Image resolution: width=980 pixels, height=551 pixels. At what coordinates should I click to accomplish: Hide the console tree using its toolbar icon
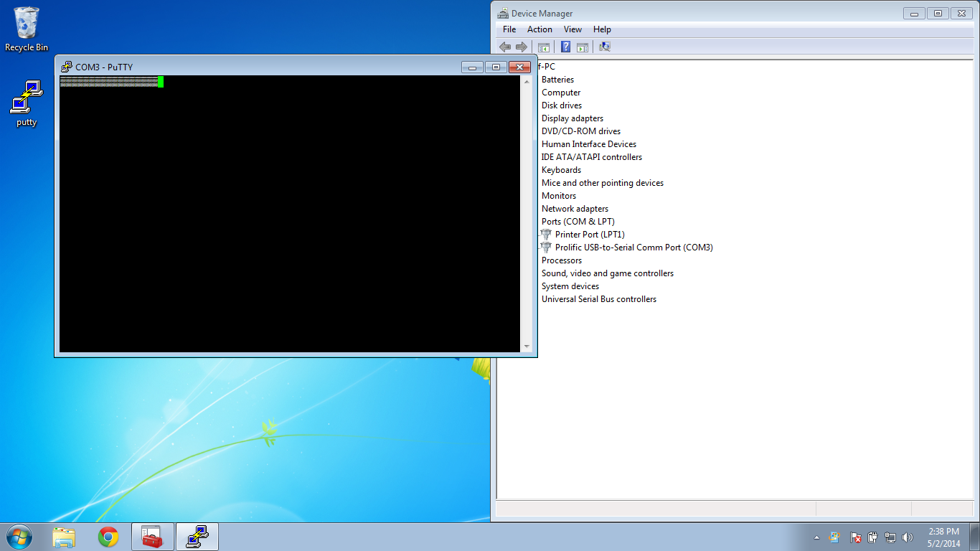click(x=544, y=47)
